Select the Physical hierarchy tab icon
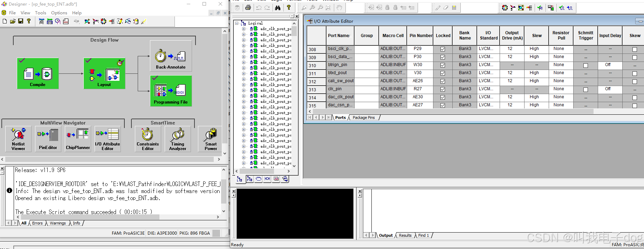This screenshot has height=249, width=644. click(x=249, y=179)
